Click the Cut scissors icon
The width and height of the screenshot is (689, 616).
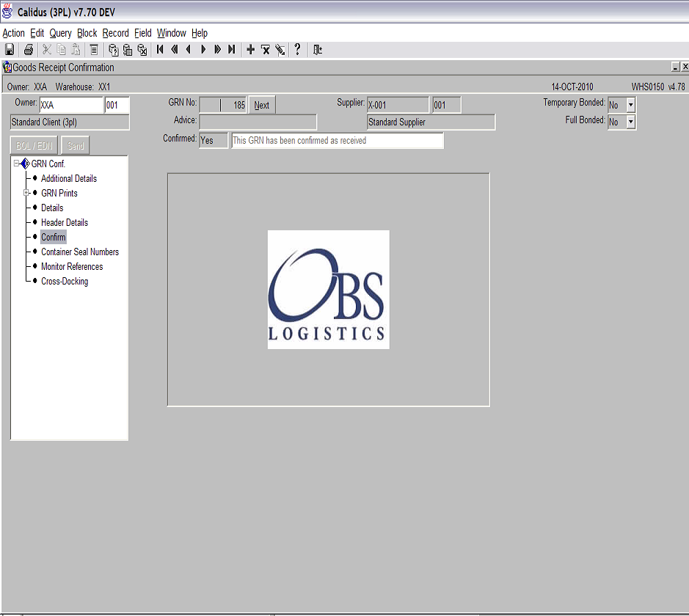point(46,50)
